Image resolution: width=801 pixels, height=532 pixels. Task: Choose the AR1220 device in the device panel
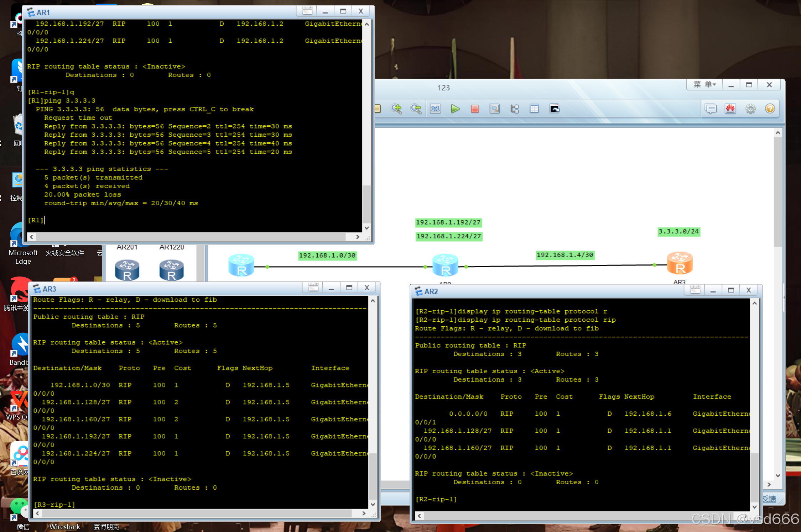[171, 270]
